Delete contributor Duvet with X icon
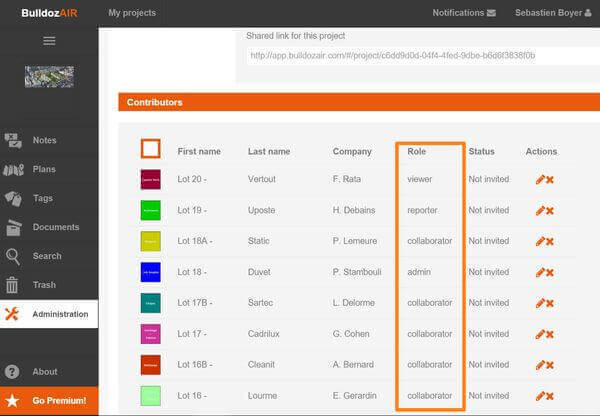 coord(550,272)
